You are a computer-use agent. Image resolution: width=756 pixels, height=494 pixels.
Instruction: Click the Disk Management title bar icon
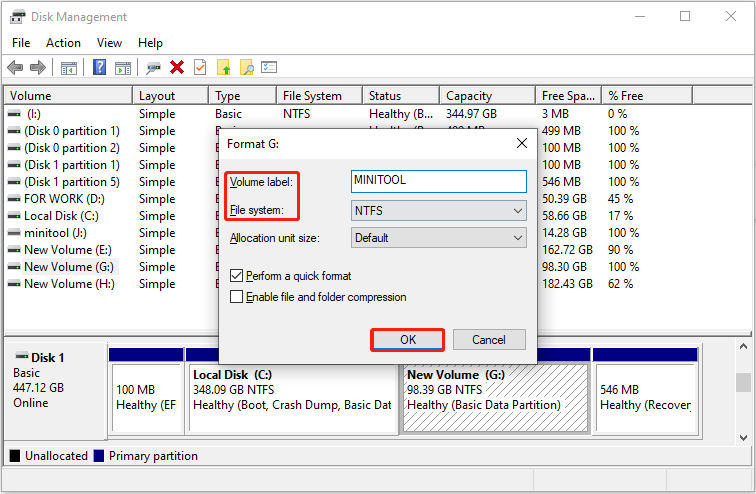(17, 17)
